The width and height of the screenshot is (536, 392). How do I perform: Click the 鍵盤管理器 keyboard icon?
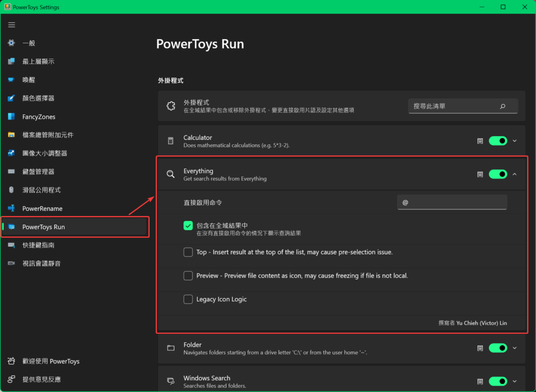pos(12,172)
